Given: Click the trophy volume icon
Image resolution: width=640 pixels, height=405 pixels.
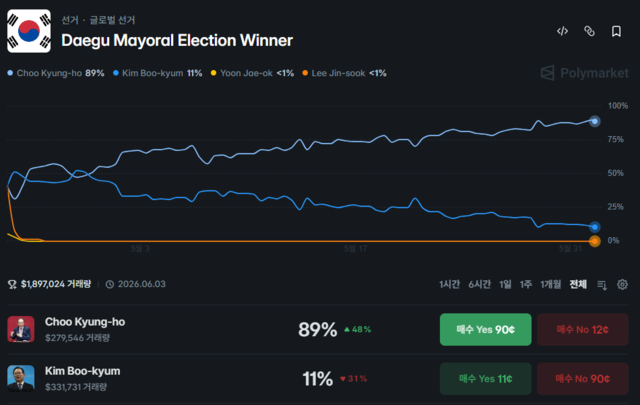Looking at the screenshot, I should coord(12,284).
